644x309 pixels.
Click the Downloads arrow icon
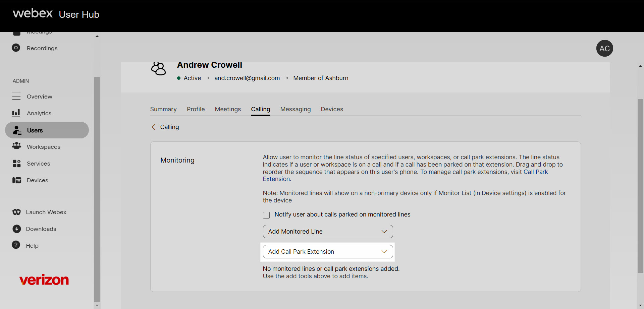[x=16, y=229]
